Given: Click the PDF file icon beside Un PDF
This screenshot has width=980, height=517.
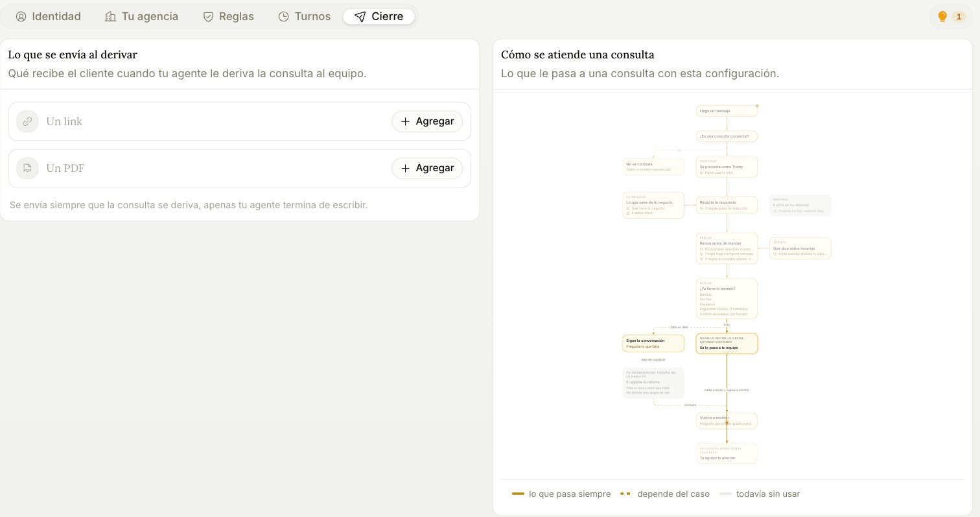Looking at the screenshot, I should click(x=27, y=168).
